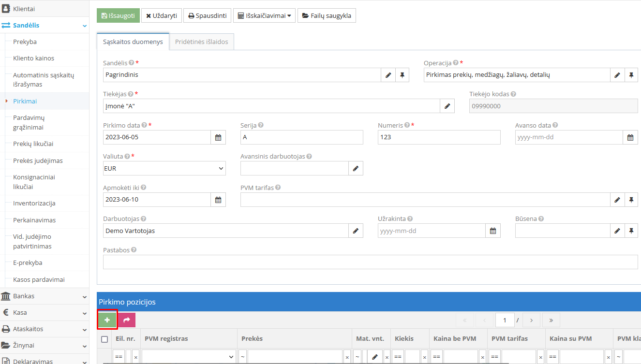Add new purchase position with green plus
This screenshot has width=641, height=364.
pos(107,320)
